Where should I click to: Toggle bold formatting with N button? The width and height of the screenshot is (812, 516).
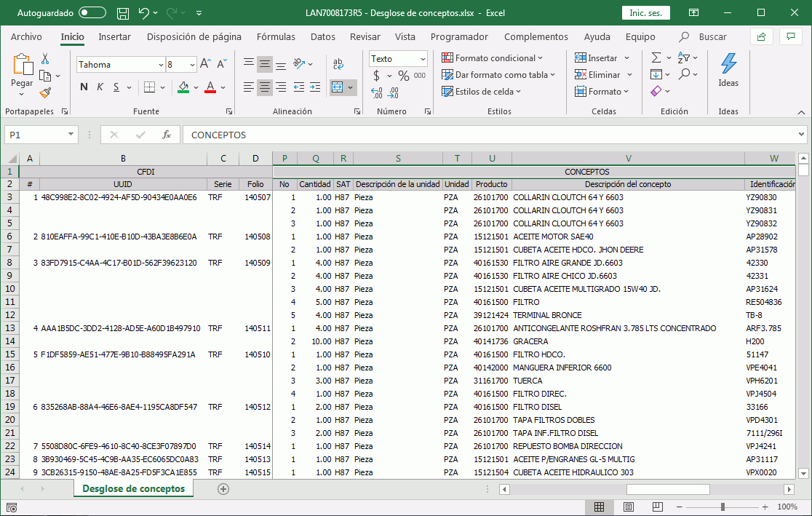click(x=84, y=87)
